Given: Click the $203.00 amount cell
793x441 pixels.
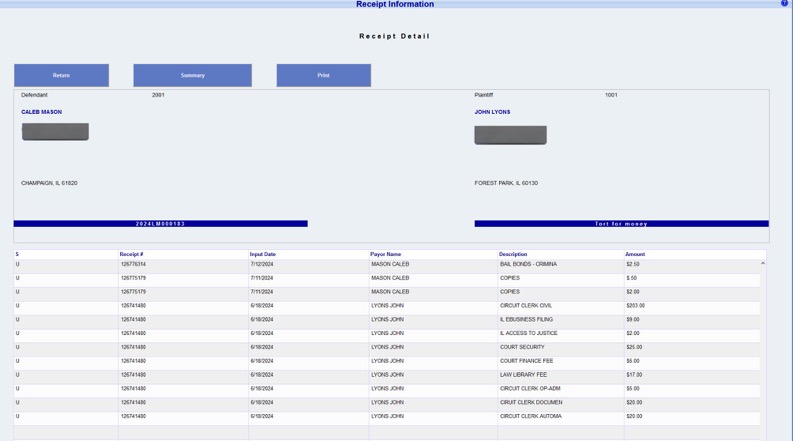Looking at the screenshot, I should 635,305.
